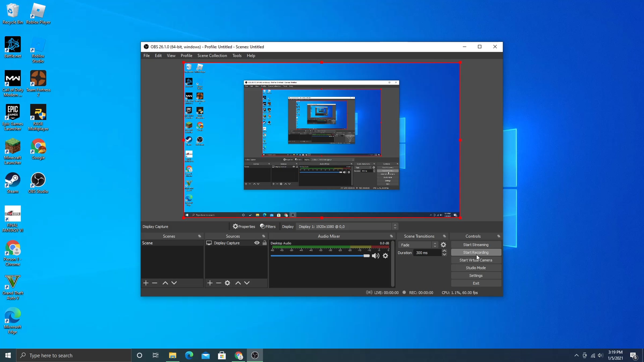Viewport: 644px width, 362px height.
Task: Open Desktop Audio settings gear
Action: point(385,256)
